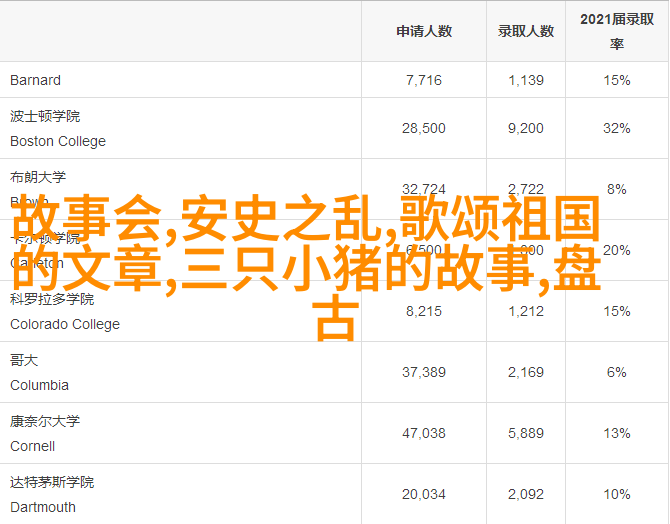Select the Barnard row name
This screenshot has width=670, height=524.
35,80
